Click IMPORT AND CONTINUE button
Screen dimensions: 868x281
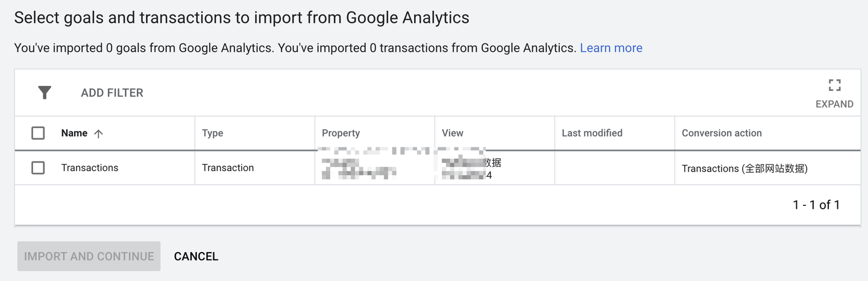coord(89,256)
